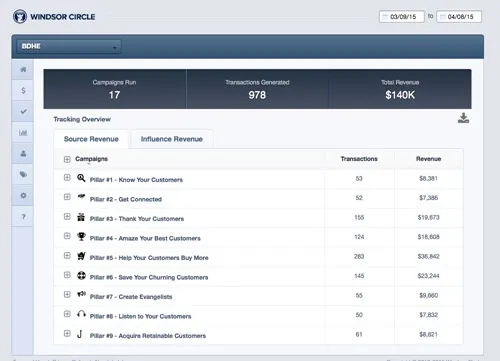Open the BDHE account dropdown

pyautogui.click(x=69, y=46)
